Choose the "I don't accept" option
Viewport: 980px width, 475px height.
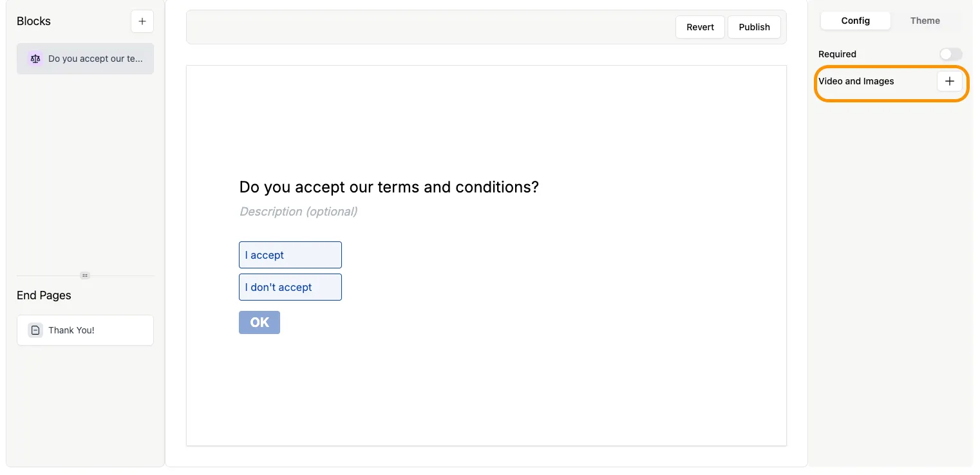pyautogui.click(x=290, y=287)
